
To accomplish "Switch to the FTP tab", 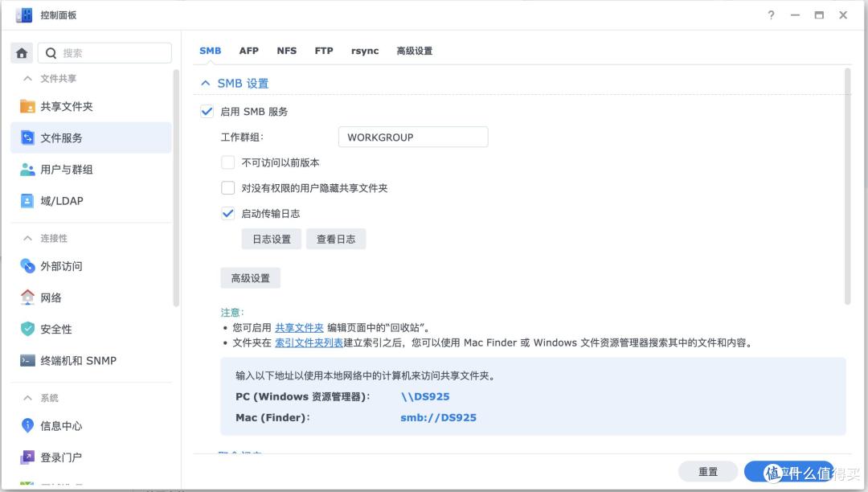I will [324, 51].
